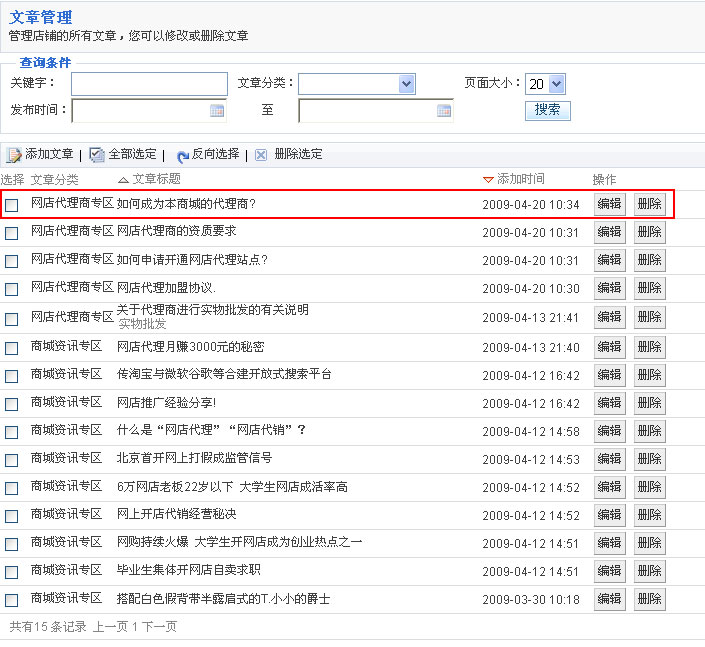Image resolution: width=705 pixels, height=647 pixels.
Task: Tick checkbox for 传淘宝与微软谷歌等合建开放式搜索平台
Action: click(x=12, y=376)
